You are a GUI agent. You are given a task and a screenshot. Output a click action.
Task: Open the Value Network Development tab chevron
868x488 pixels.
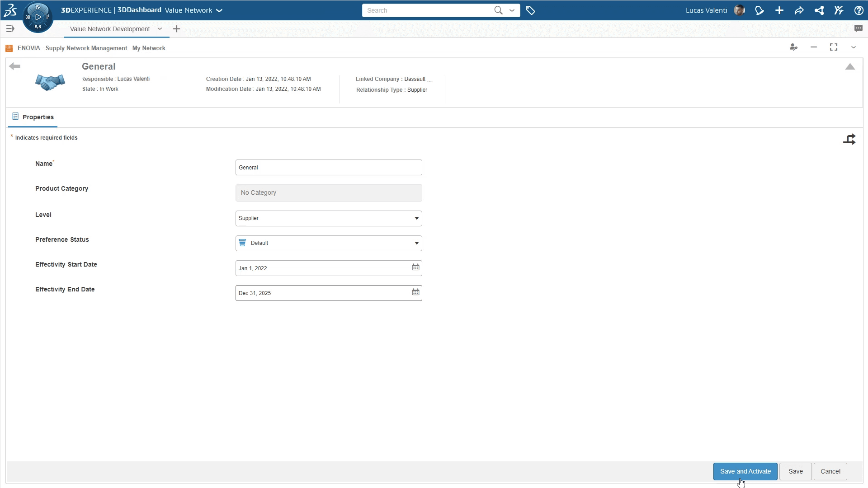pyautogui.click(x=160, y=29)
